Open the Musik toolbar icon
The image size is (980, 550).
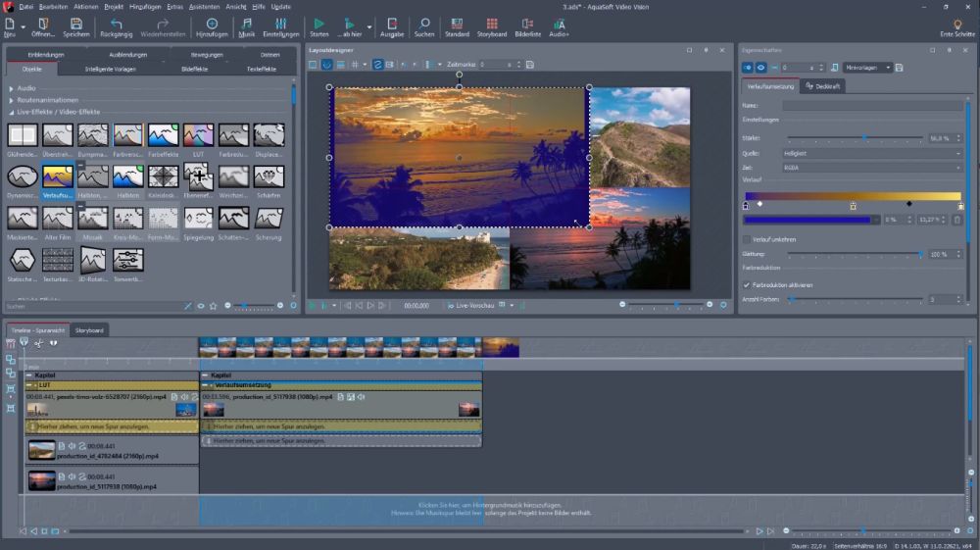[246, 25]
